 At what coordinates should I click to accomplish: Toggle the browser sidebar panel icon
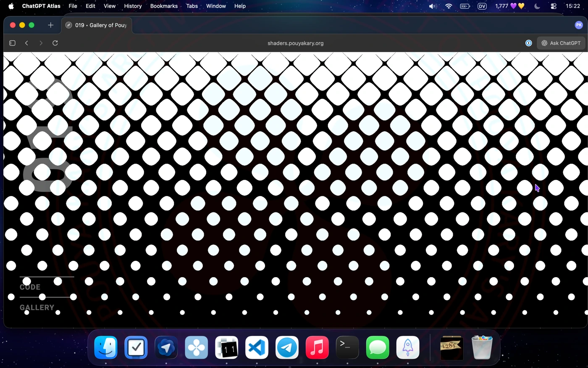pos(12,43)
